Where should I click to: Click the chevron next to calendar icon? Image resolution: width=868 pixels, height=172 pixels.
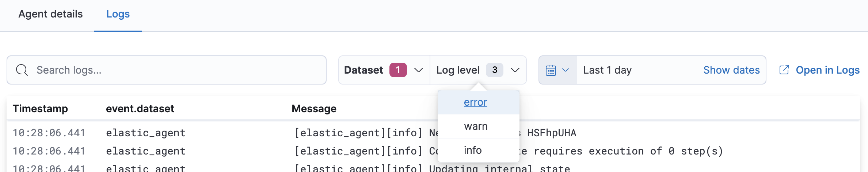[566, 70]
